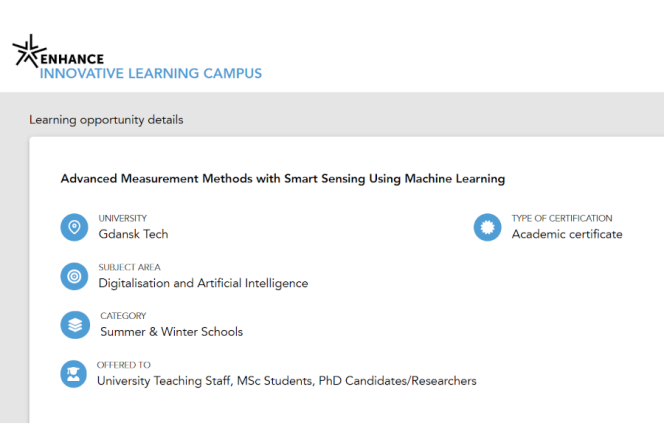The image size is (664, 442).
Task: Click the ENHANCE star logo icon
Action: (x=29, y=52)
